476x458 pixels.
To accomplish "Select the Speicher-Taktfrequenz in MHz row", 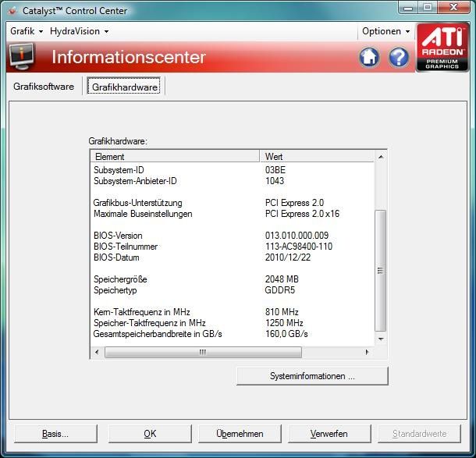I will click(233, 323).
